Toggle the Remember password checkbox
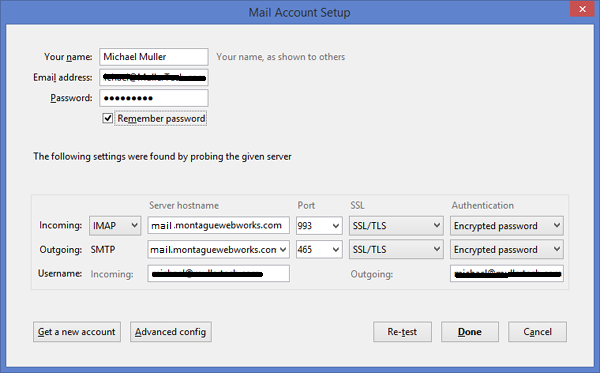 coord(108,118)
